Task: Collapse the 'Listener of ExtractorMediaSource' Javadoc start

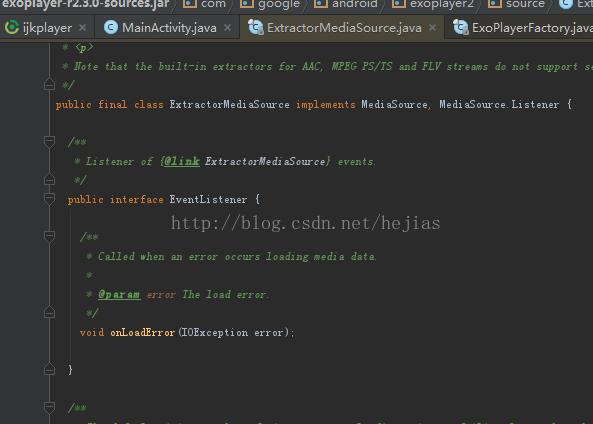Action: coord(49,142)
